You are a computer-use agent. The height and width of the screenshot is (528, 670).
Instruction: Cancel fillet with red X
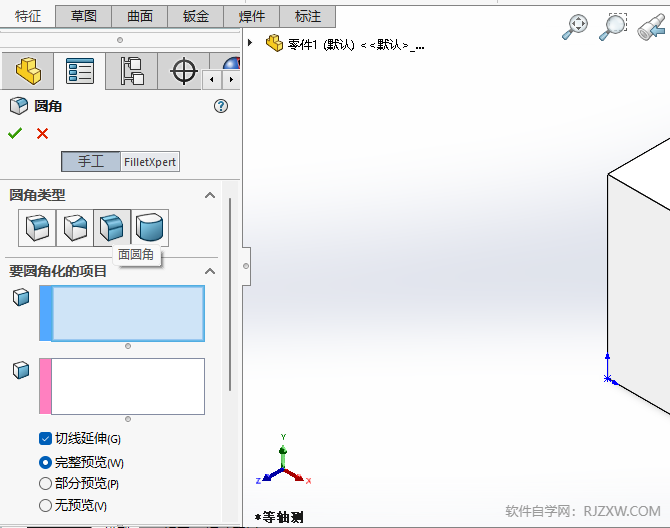click(42, 134)
